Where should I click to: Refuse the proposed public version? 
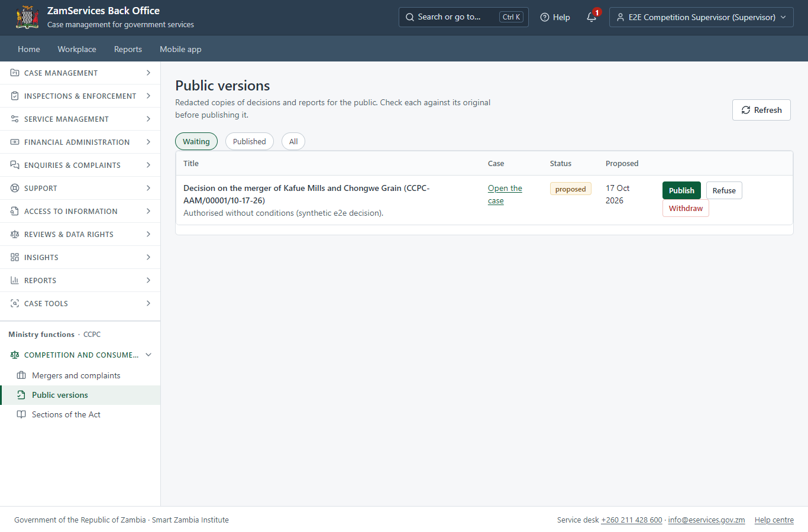(724, 190)
